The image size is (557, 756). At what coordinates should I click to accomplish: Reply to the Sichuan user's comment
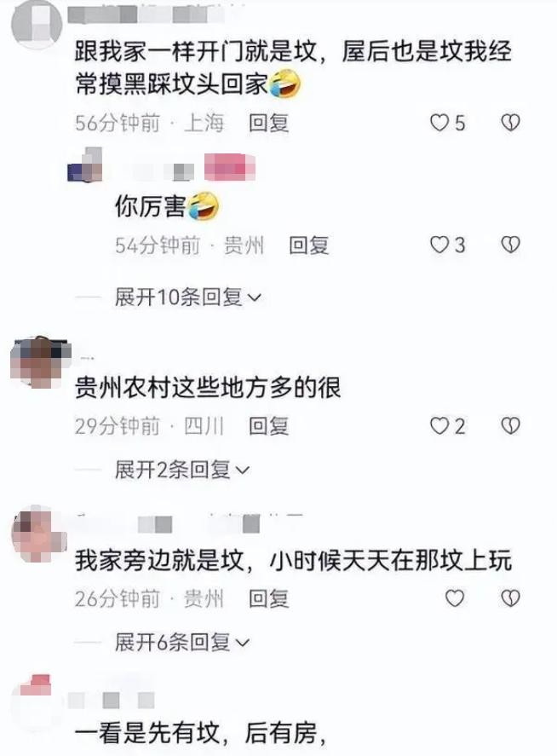click(269, 426)
